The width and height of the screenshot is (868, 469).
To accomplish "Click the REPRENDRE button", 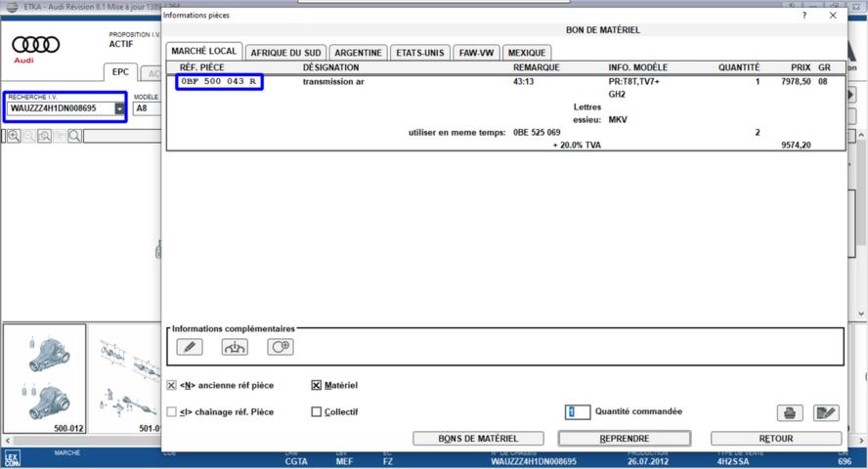I will pos(624,439).
